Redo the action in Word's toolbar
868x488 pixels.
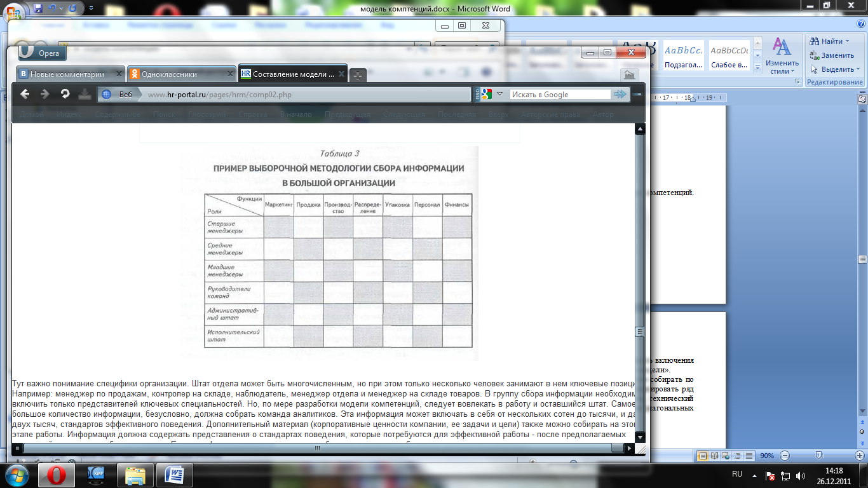click(x=73, y=8)
